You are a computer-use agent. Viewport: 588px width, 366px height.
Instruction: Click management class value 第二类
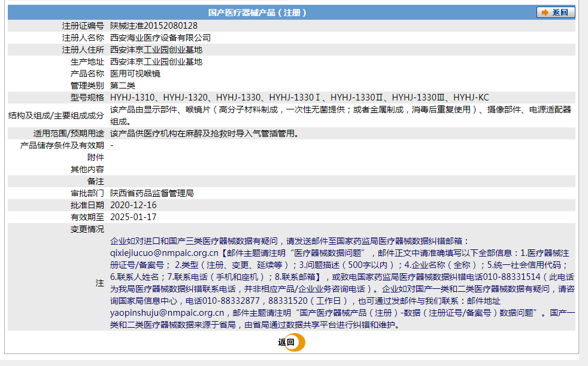123,86
